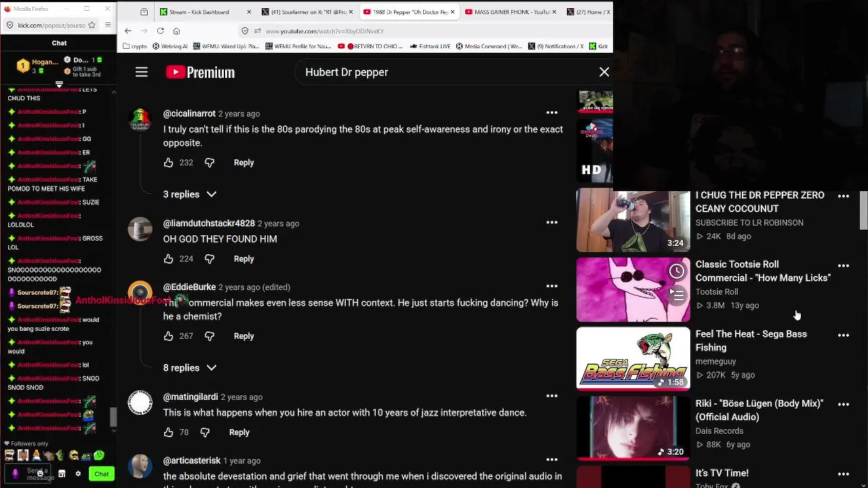The width and height of the screenshot is (868, 488).
Task: Go back in the browser
Action: (x=128, y=30)
